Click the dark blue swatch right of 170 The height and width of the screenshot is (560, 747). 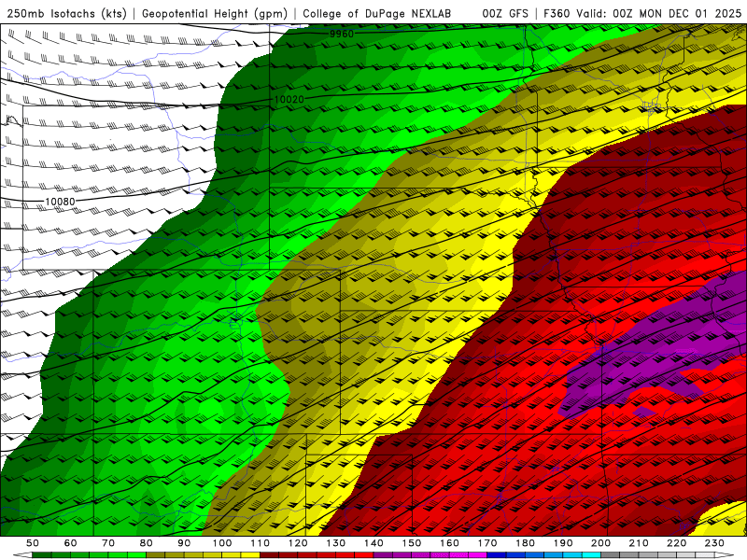pos(496,554)
